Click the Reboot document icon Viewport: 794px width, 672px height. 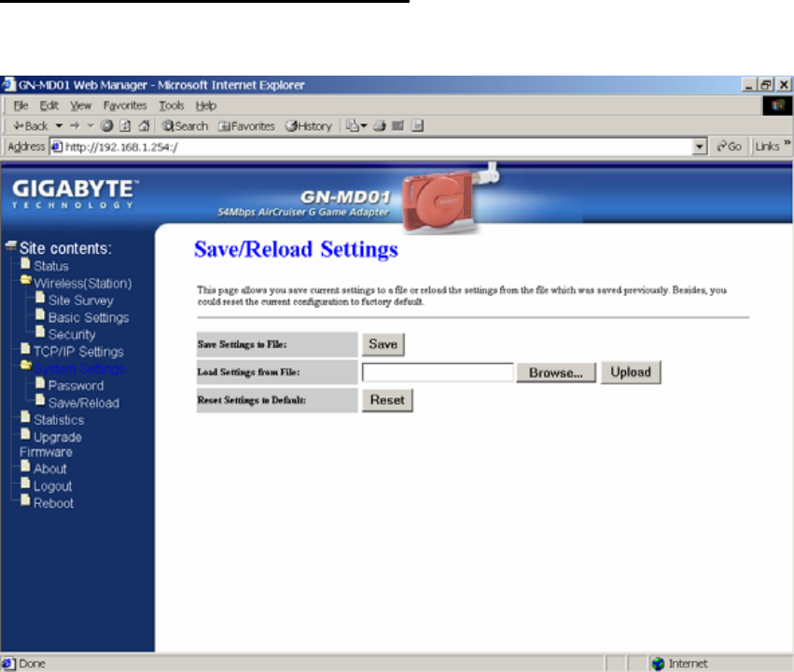(25, 501)
